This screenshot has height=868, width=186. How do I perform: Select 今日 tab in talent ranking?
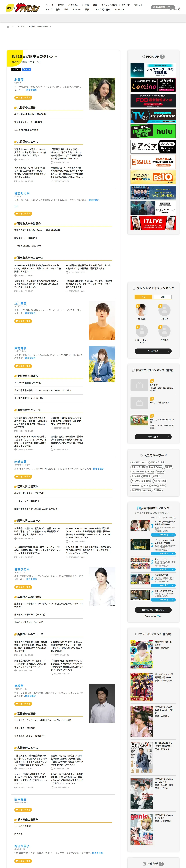(x=143, y=297)
